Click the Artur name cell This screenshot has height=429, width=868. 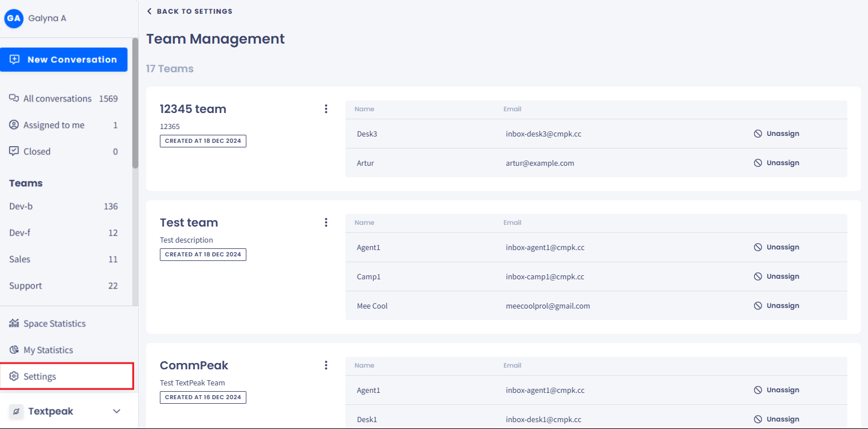pos(366,163)
